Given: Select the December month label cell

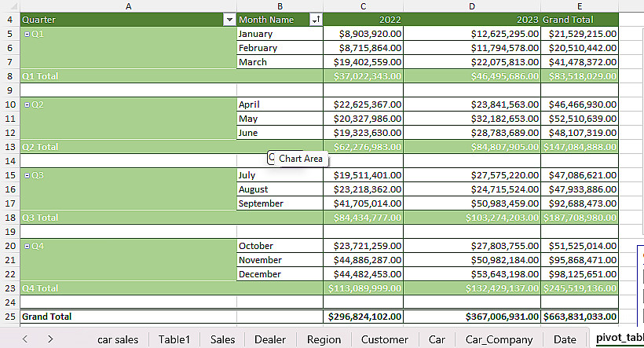Looking at the screenshot, I should tap(260, 274).
